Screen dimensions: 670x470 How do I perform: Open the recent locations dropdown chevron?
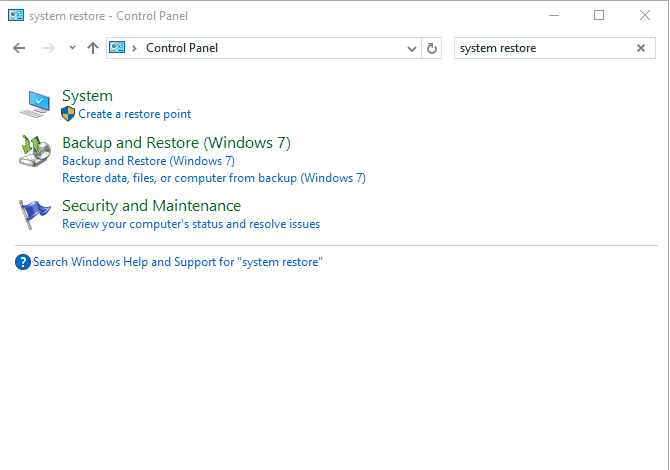click(x=72, y=48)
